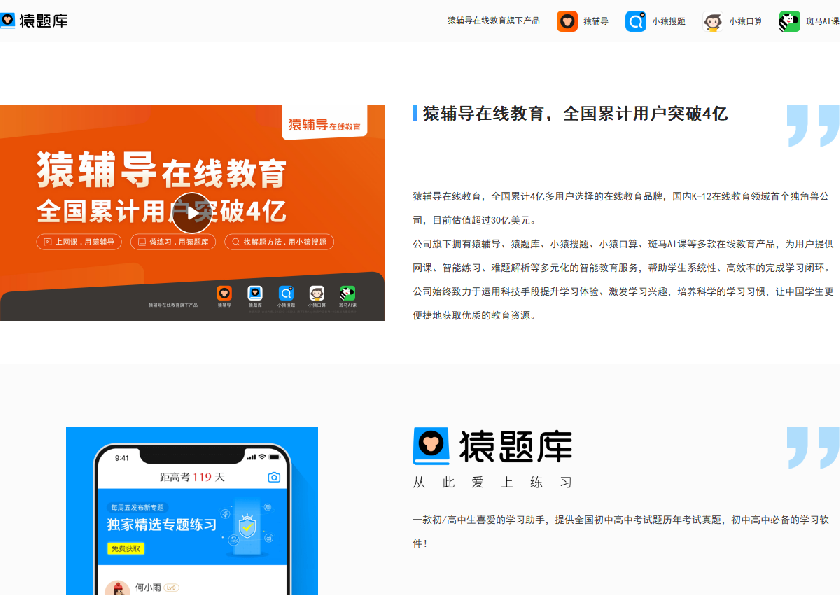
Task: Open the 猿辅导 orange icon in the header
Action: pos(567,21)
